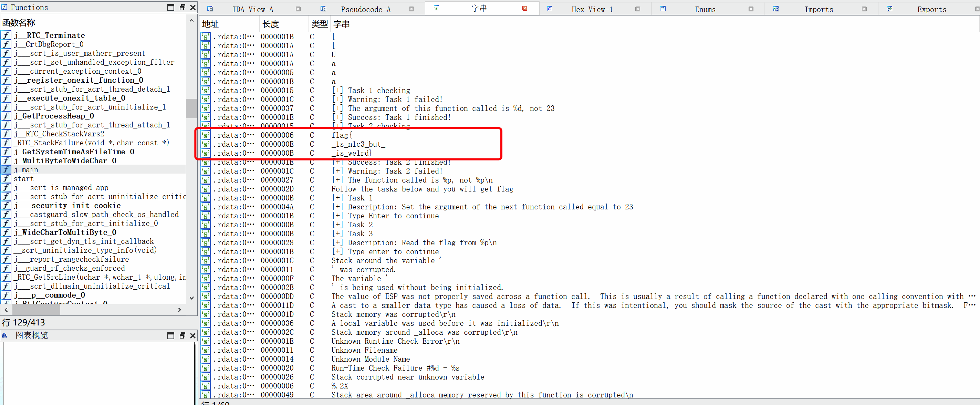Image resolution: width=980 pixels, height=405 pixels.
Task: Click string icon for _is_we1rd} row
Action: (x=206, y=153)
